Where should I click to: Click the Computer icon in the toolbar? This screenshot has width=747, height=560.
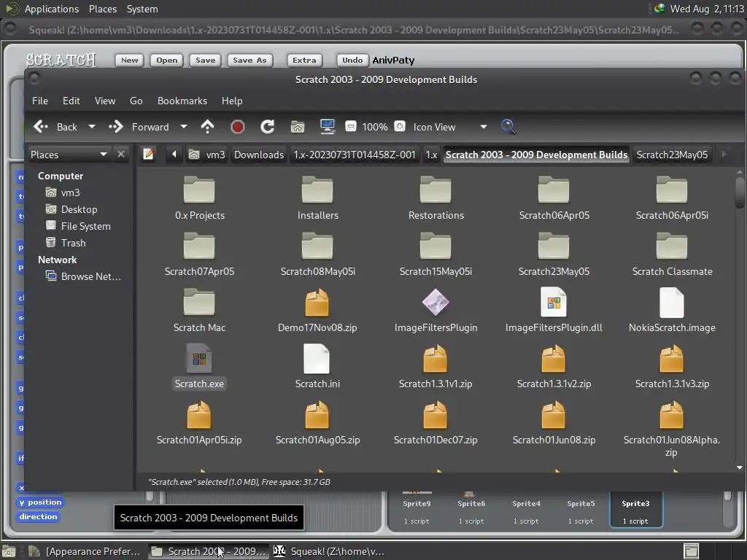point(328,127)
